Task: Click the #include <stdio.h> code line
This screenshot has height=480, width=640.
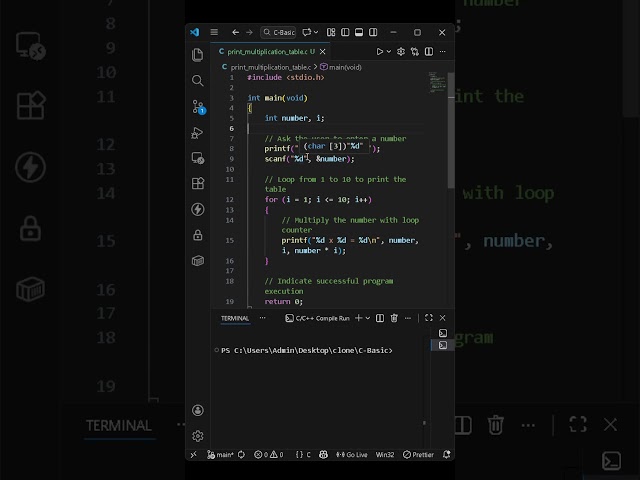Action: (286, 77)
